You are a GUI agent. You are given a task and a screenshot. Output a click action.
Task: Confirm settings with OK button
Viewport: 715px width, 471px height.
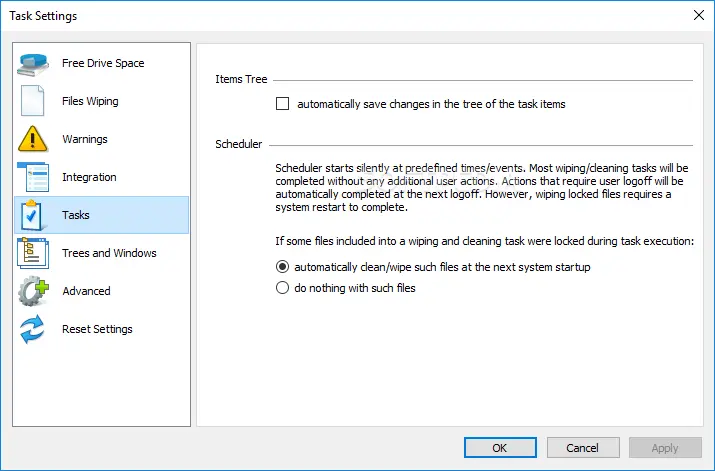click(x=500, y=448)
